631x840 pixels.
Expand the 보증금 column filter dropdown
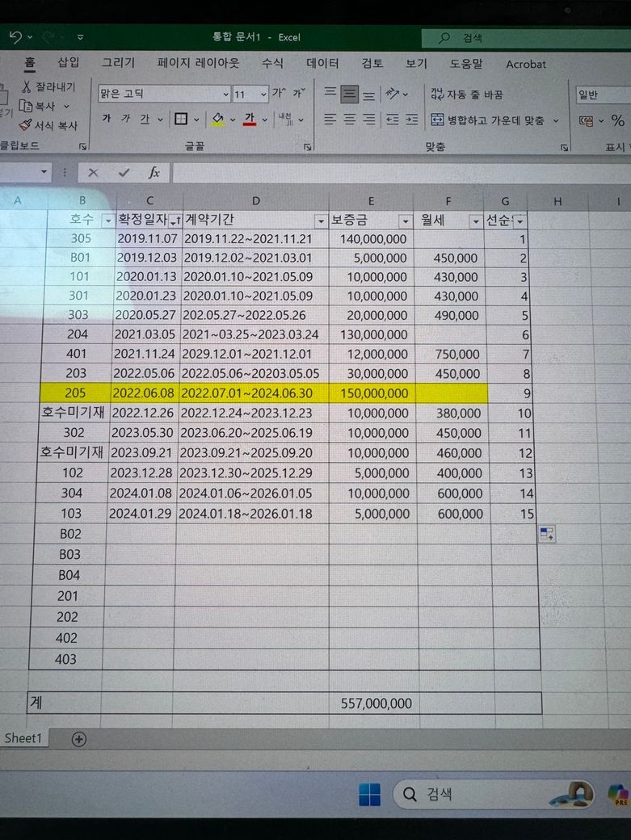click(x=405, y=220)
